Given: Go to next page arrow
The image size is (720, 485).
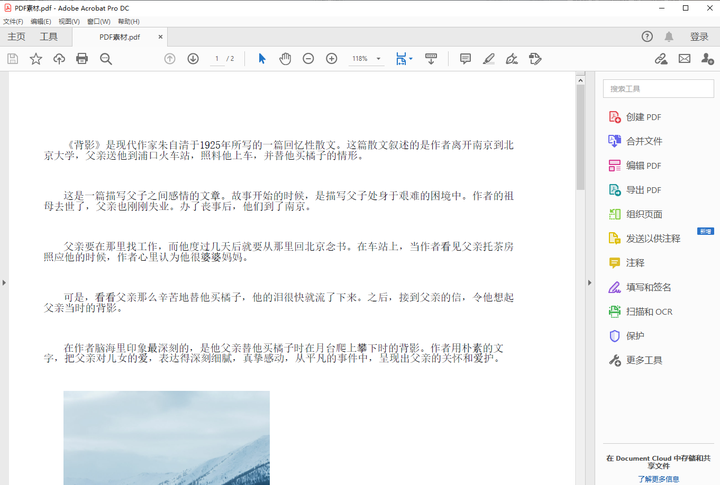Looking at the screenshot, I should point(193,59).
